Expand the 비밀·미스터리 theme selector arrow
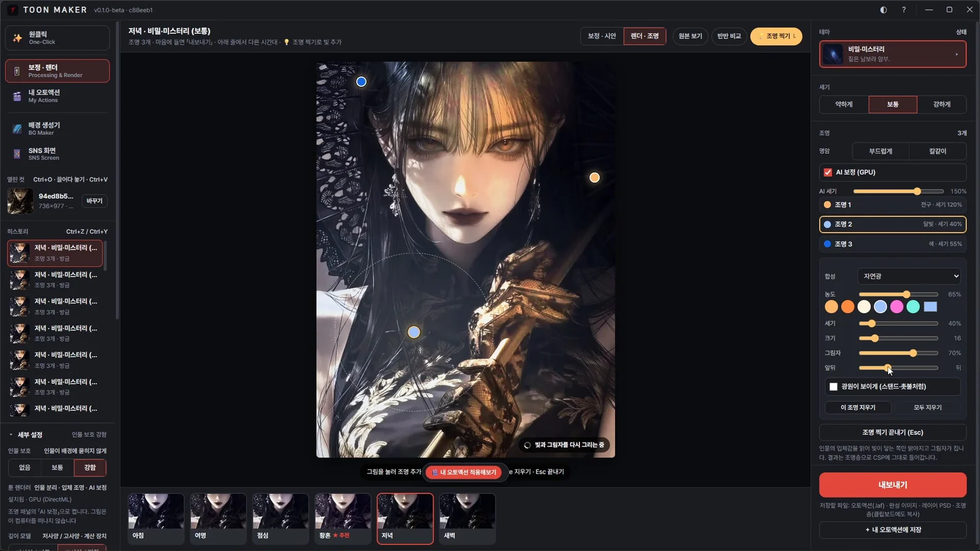Image resolution: width=980 pixels, height=551 pixels. [957, 54]
